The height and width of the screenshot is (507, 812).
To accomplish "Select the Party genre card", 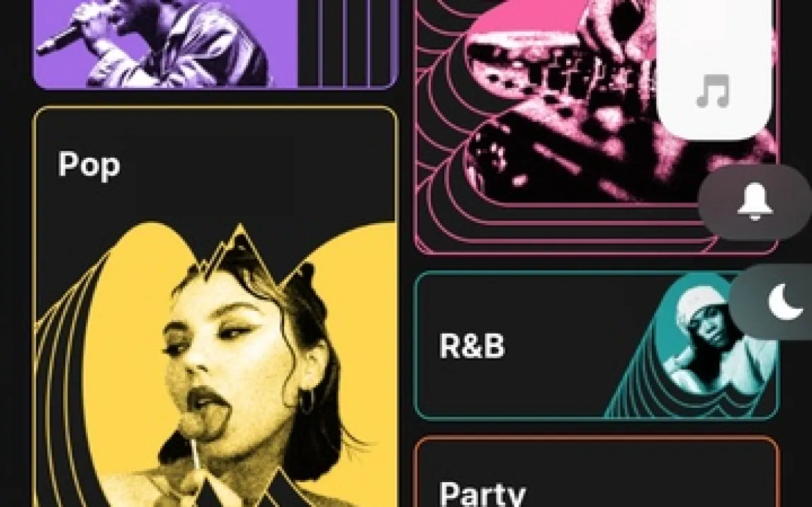I will click(x=597, y=472).
